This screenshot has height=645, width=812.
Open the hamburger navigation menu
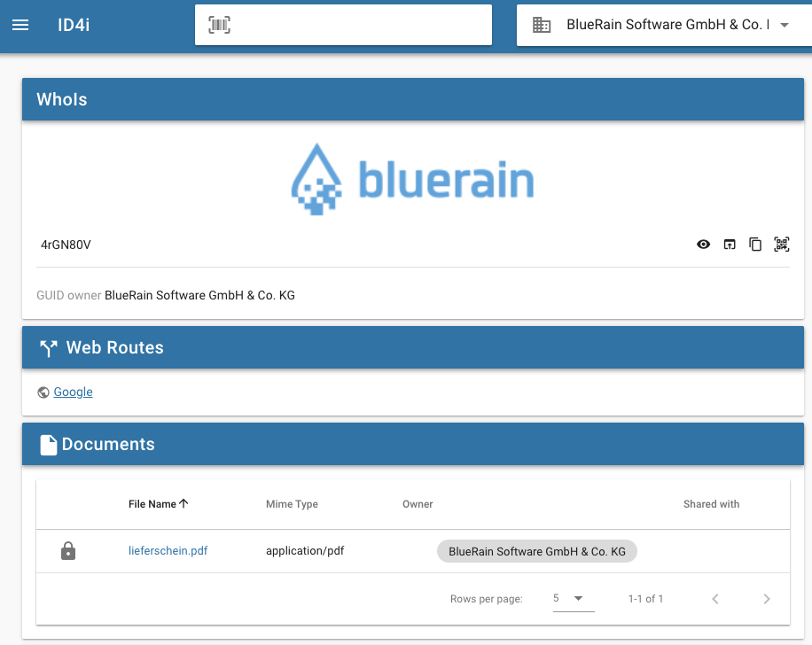pyautogui.click(x=20, y=25)
